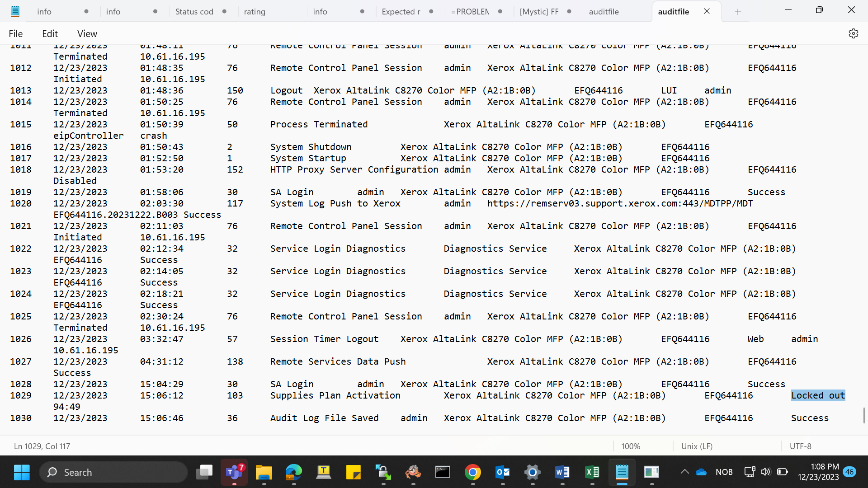Launch Google Chrome from taskbar
The image size is (868, 488).
coord(473,472)
